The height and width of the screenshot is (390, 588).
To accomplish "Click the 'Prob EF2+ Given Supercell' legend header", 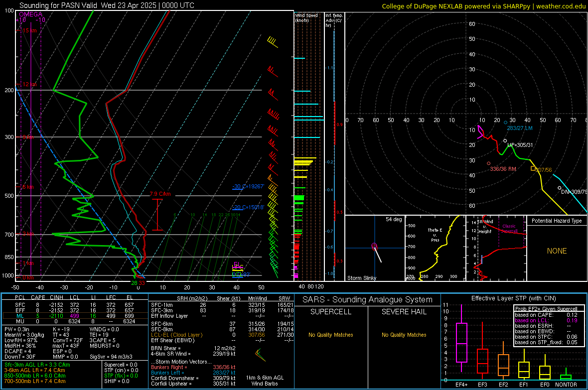I will click(x=546, y=309).
